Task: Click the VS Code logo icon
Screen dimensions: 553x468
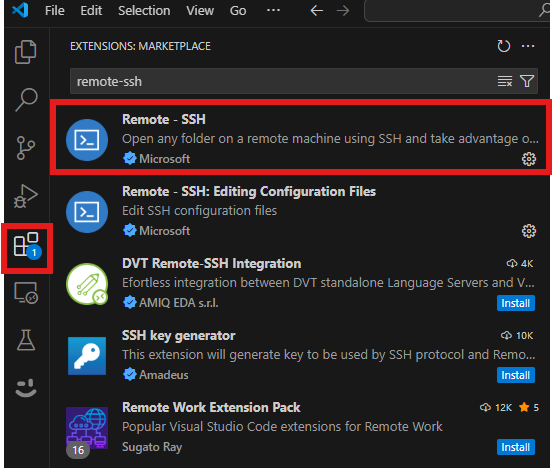Action: pyautogui.click(x=20, y=10)
